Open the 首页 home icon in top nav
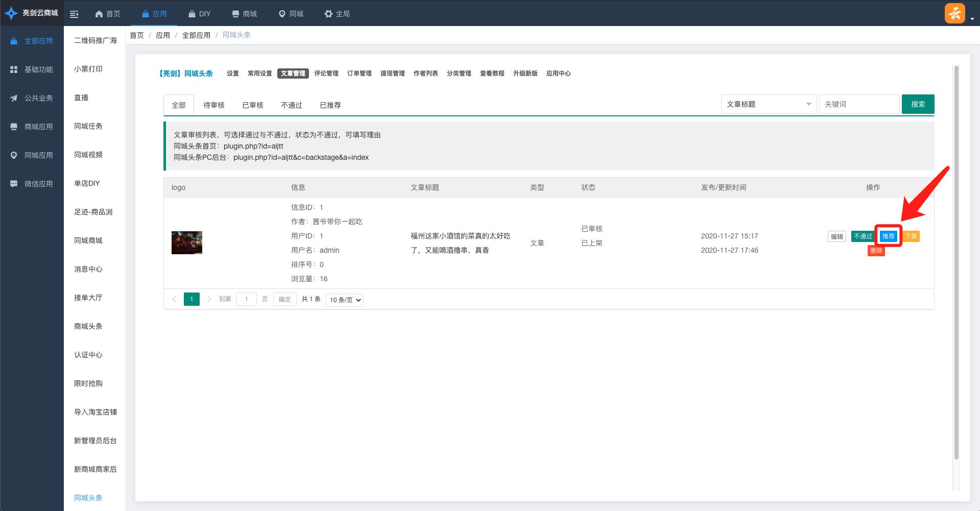Viewport: 980px width, 511px height. [99, 14]
